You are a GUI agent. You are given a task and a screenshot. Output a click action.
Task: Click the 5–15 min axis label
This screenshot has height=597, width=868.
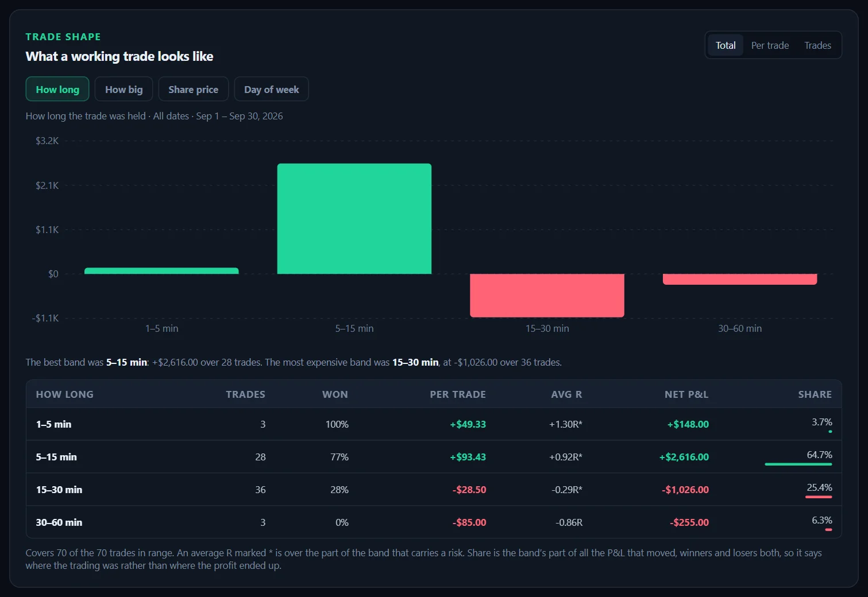[x=354, y=328]
